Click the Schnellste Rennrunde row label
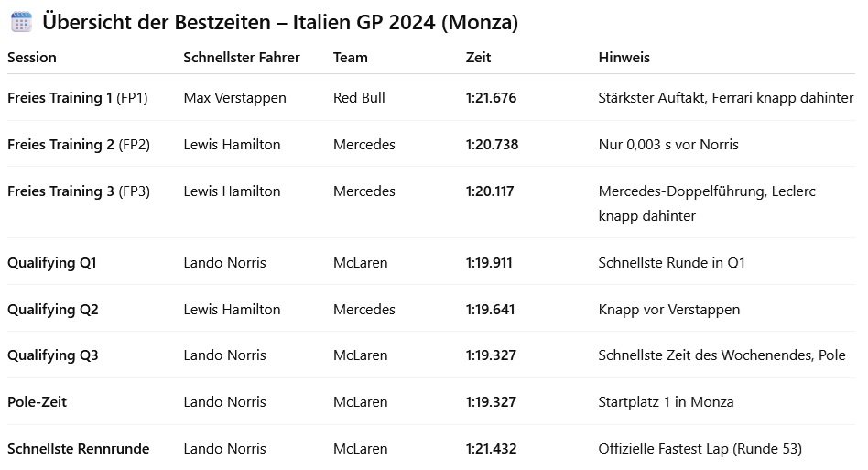 point(79,448)
